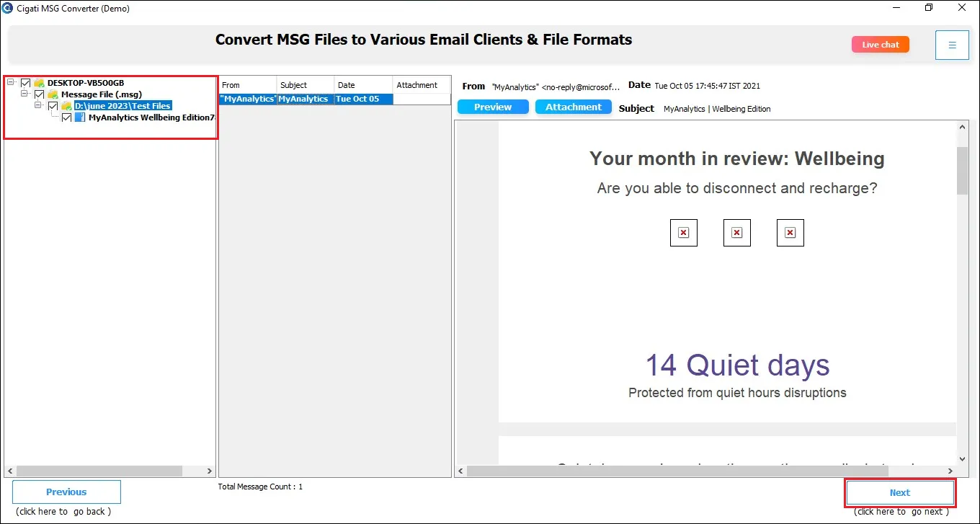Screen dimensions: 980x524
Task: Click the Tue Oct 05 date cell
Action: pos(364,99)
